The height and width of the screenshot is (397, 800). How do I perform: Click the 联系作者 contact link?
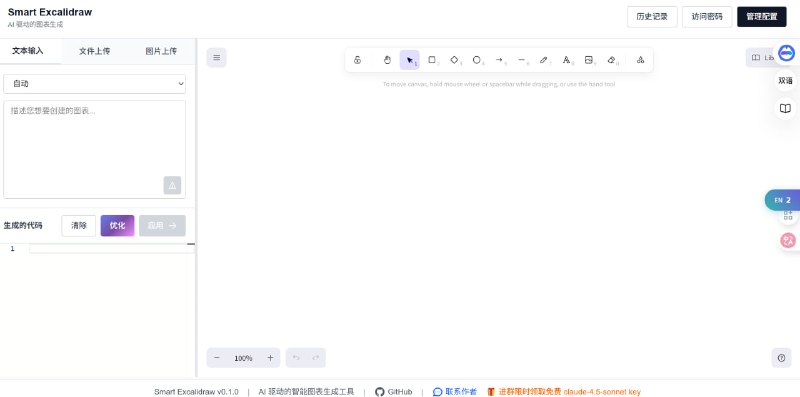pos(455,392)
